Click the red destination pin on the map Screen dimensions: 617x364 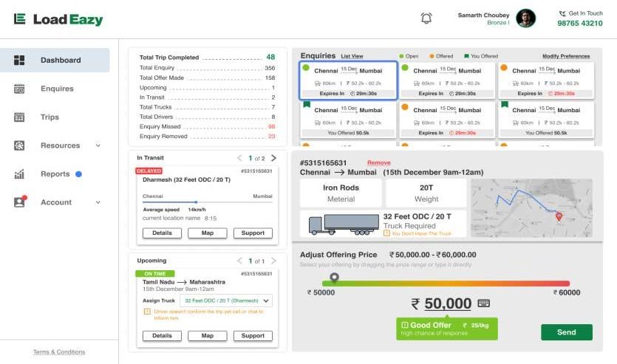[559, 216]
